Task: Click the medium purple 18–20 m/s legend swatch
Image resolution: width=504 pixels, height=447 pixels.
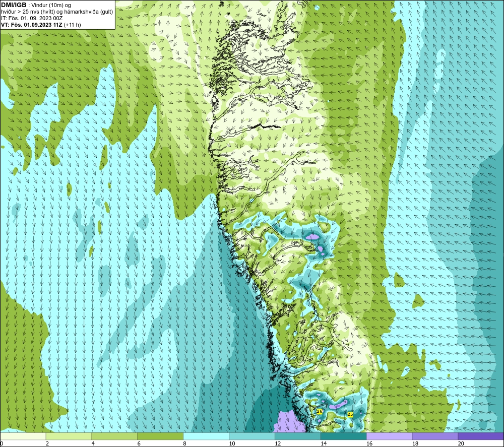Action: [x=435, y=436]
